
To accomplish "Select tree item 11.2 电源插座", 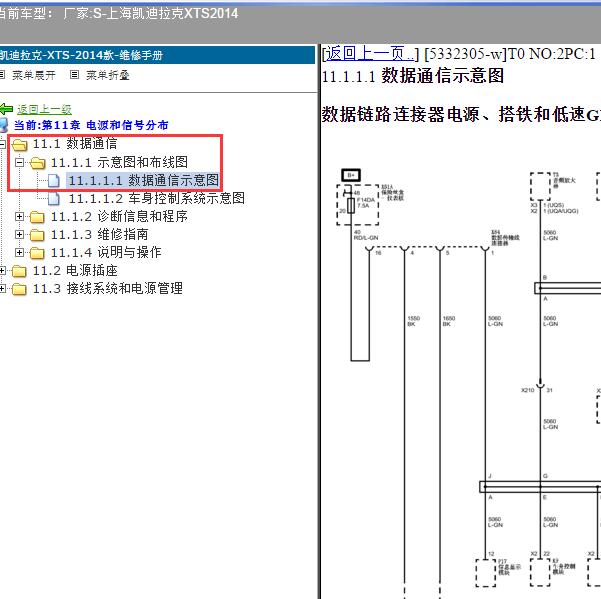I will pos(75,271).
